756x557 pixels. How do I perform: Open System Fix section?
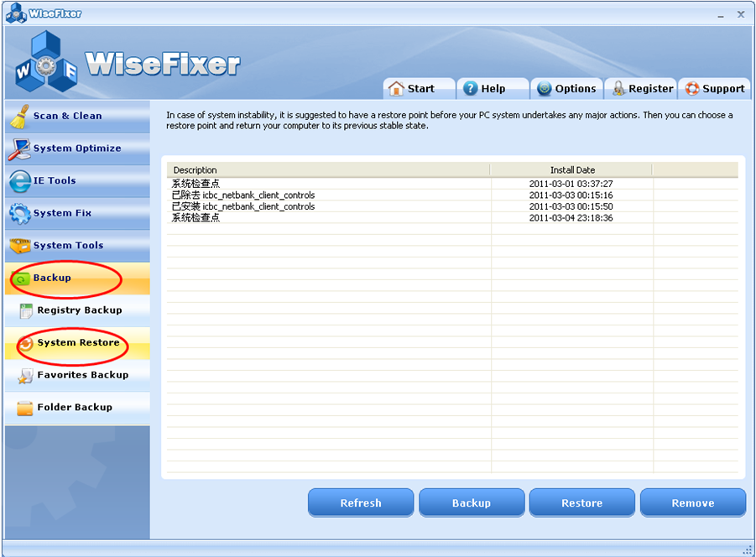(77, 213)
